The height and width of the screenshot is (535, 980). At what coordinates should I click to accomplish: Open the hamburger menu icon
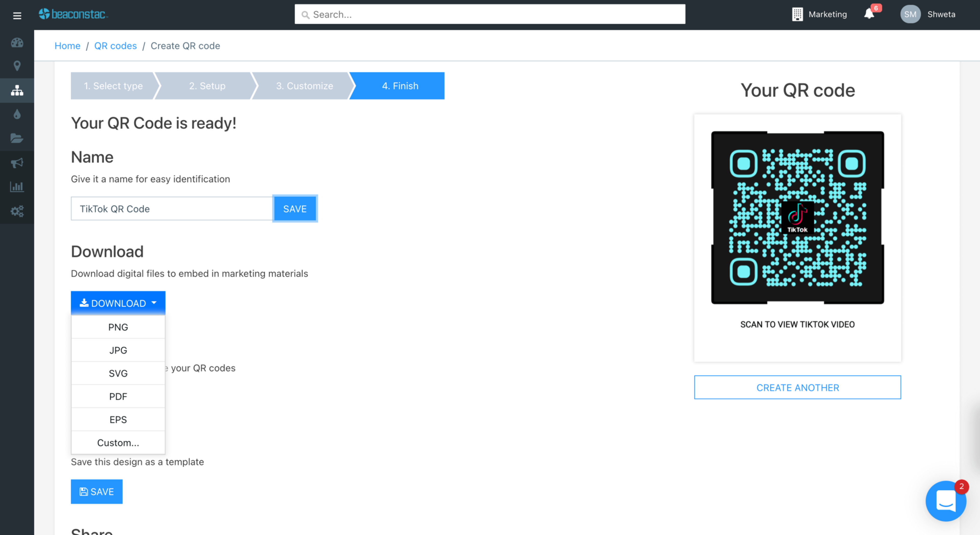coord(17,16)
